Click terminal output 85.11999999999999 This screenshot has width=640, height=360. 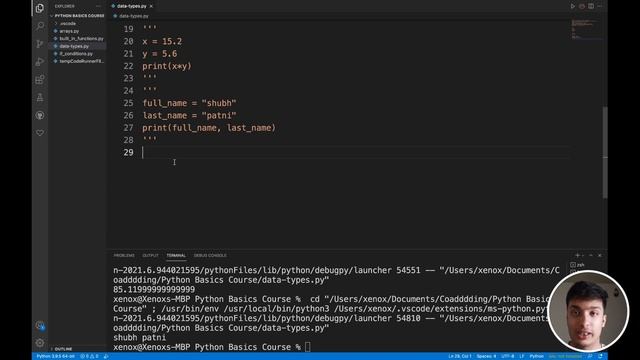tap(154, 290)
